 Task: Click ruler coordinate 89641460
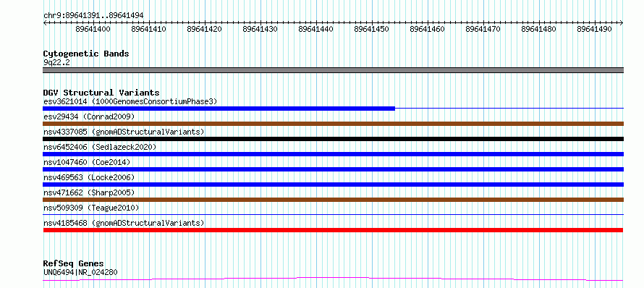tap(428, 30)
